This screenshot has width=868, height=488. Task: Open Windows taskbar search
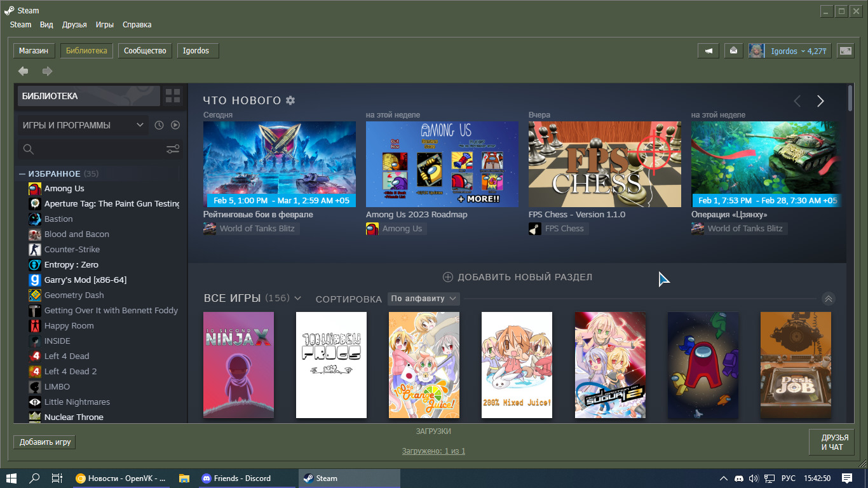click(34, 478)
